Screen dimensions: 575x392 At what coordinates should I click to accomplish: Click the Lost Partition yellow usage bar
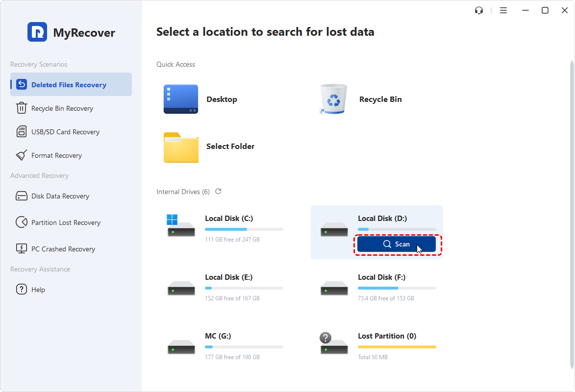[x=397, y=347]
